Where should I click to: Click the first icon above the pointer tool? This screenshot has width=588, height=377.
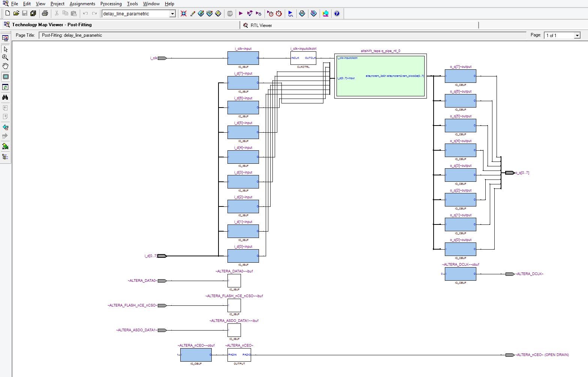[5, 38]
